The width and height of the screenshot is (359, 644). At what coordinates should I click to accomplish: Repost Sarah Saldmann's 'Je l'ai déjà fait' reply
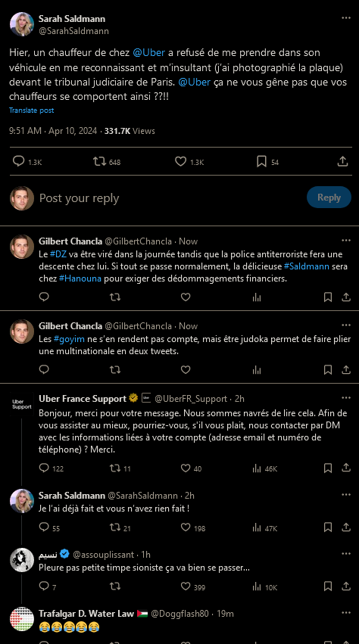tap(115, 527)
